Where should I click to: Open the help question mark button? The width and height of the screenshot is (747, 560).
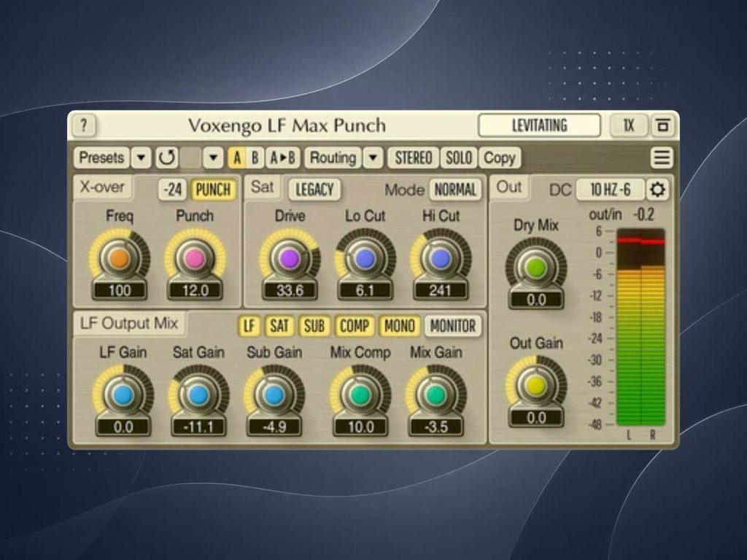(x=85, y=125)
